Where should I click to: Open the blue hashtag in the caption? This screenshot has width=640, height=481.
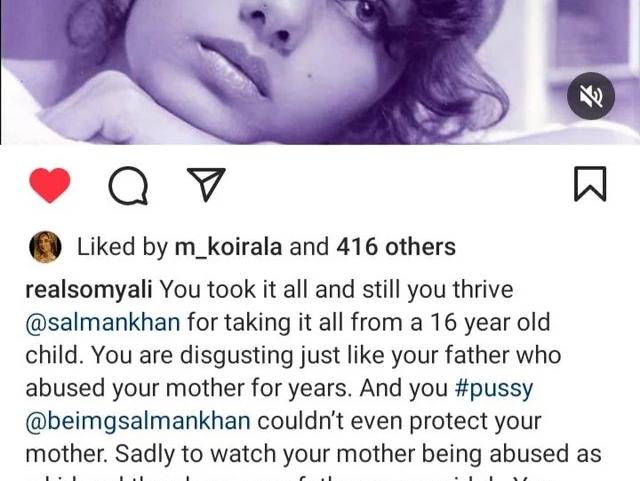[494, 389]
